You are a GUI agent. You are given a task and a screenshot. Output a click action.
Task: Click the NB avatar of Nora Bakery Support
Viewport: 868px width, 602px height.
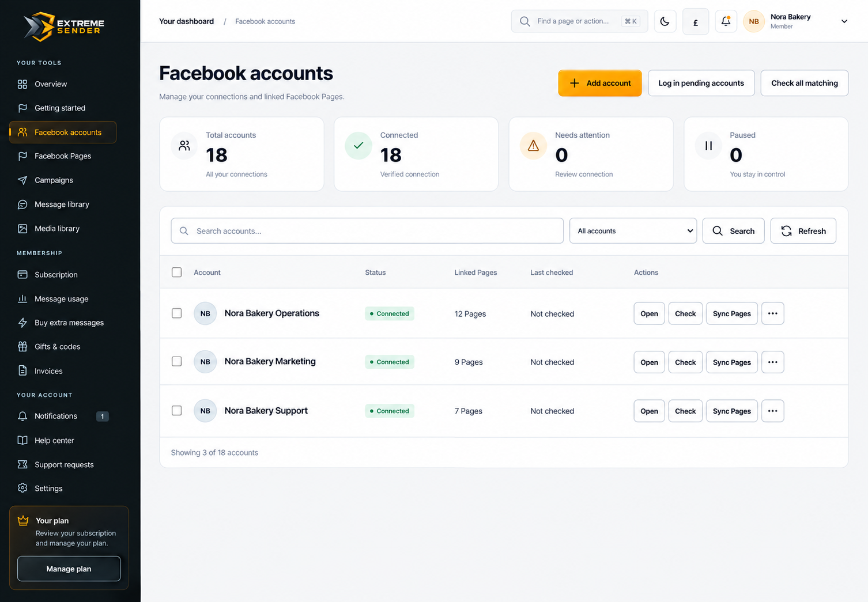[205, 411]
